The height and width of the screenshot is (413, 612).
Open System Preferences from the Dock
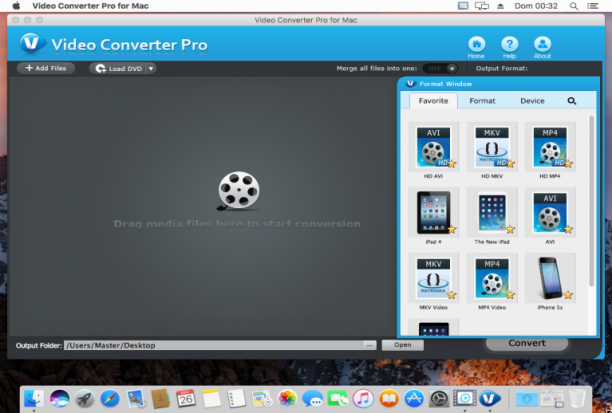click(x=439, y=399)
